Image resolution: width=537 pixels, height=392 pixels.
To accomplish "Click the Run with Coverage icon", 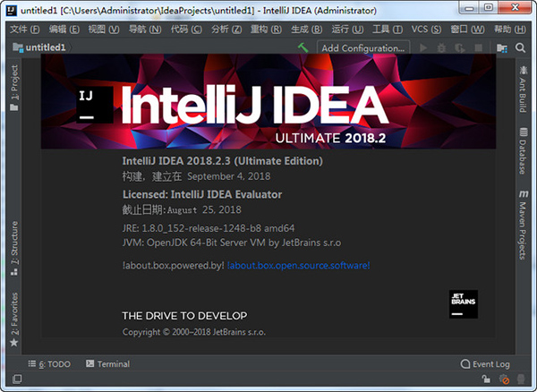I will 460,48.
